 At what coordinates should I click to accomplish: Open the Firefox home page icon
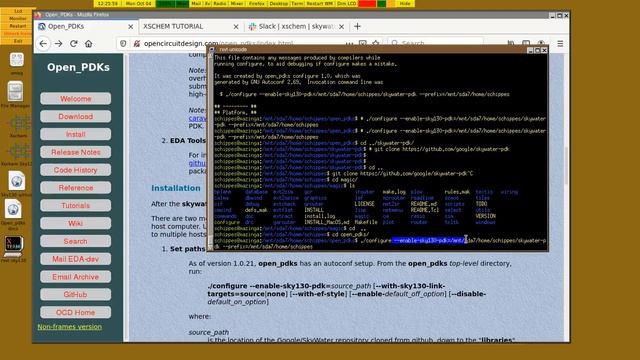pyautogui.click(x=89, y=43)
